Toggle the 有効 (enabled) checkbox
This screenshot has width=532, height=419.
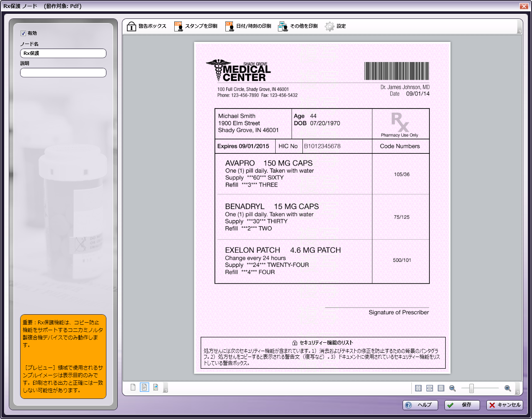coord(23,34)
